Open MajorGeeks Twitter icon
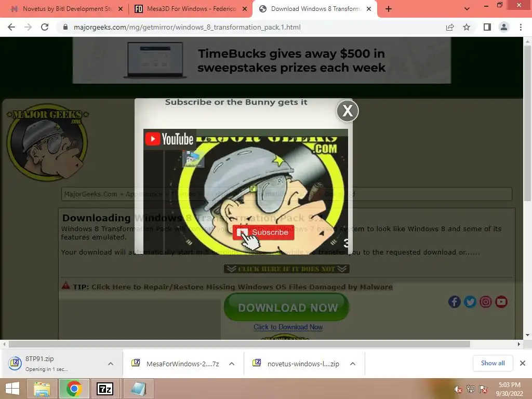This screenshot has height=399, width=532. (470, 302)
